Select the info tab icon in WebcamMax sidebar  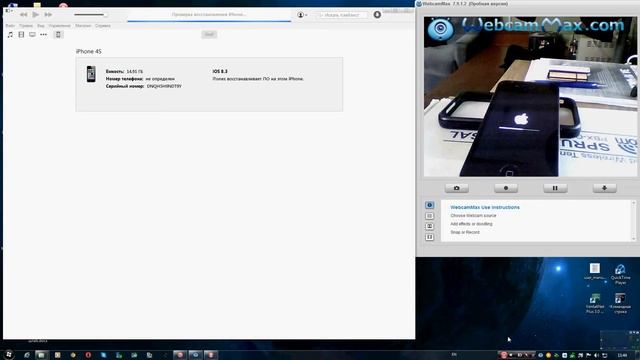point(429,205)
